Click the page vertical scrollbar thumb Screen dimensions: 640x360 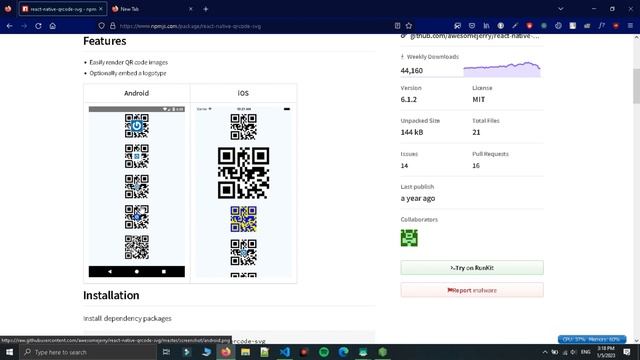[x=636, y=86]
